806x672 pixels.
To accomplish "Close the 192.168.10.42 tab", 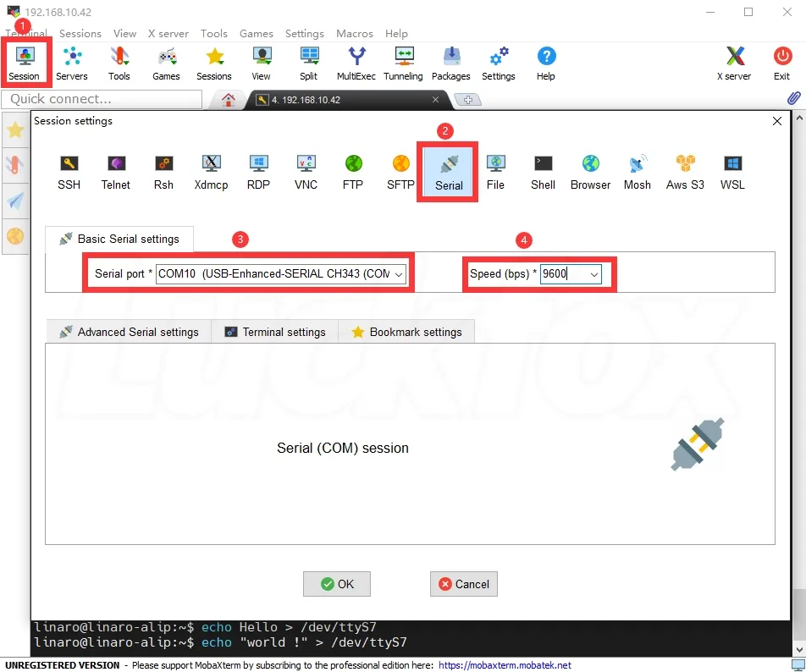I will pyautogui.click(x=435, y=100).
